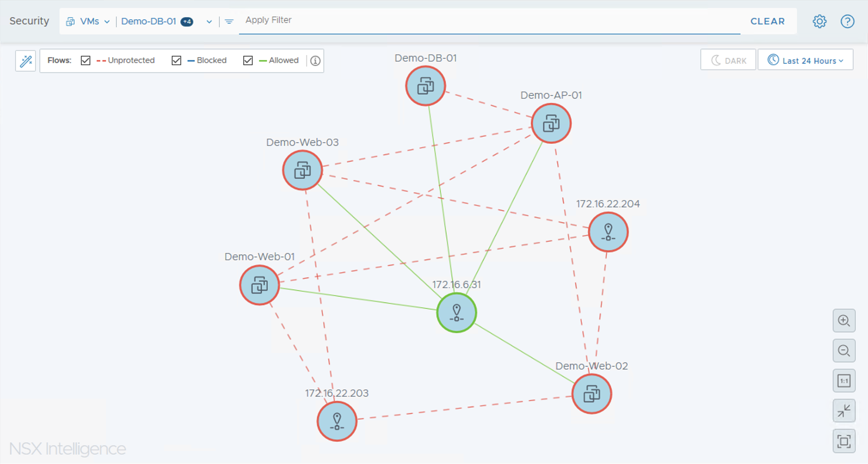This screenshot has width=868, height=464.
Task: Click the fit-to-screen icon
Action: coord(844,441)
